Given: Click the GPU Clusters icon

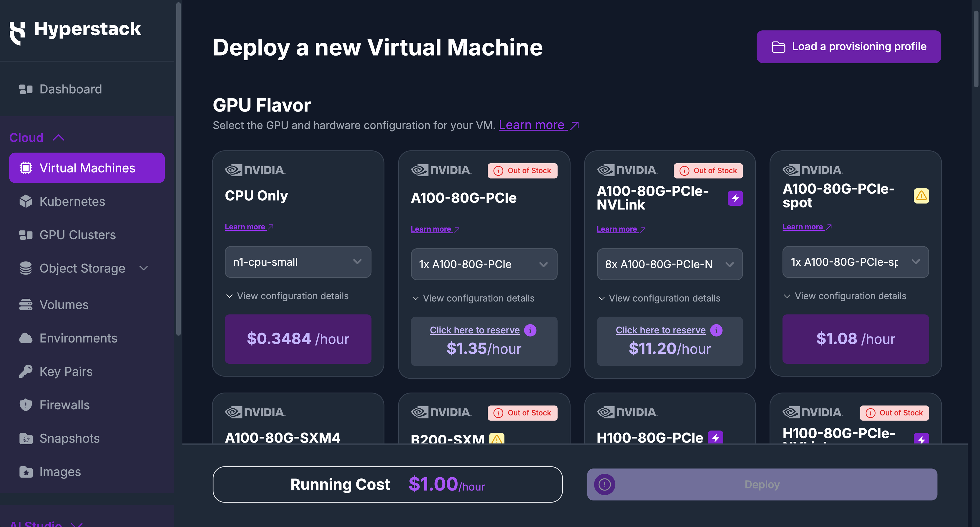Looking at the screenshot, I should 26,235.
